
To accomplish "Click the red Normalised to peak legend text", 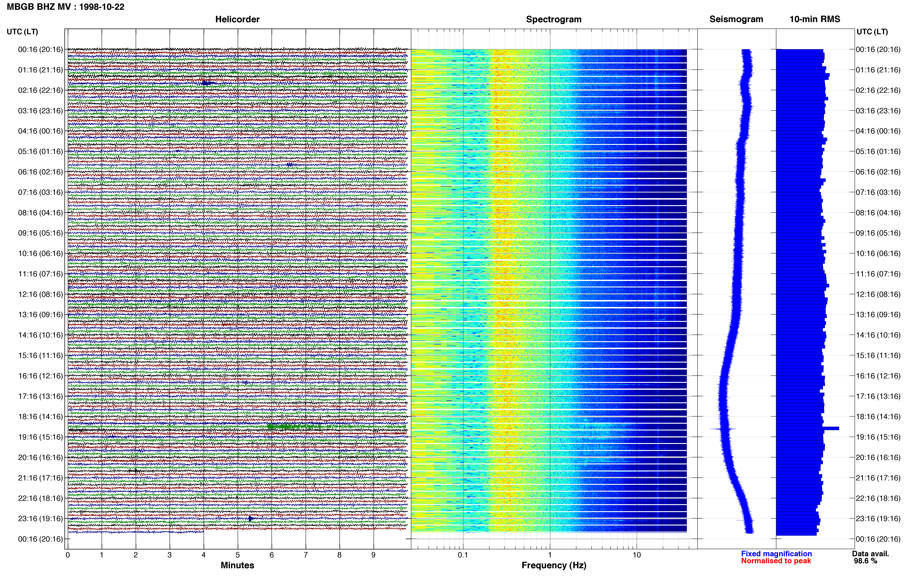I will (x=776, y=561).
